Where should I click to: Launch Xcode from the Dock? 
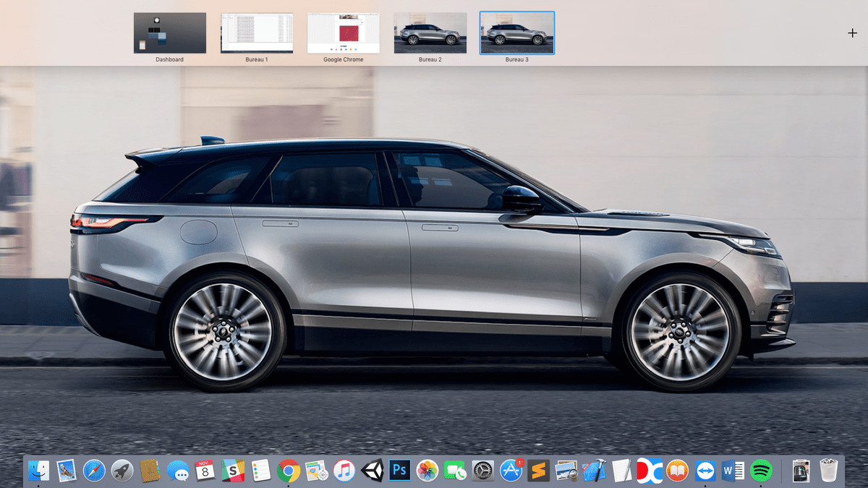595,471
